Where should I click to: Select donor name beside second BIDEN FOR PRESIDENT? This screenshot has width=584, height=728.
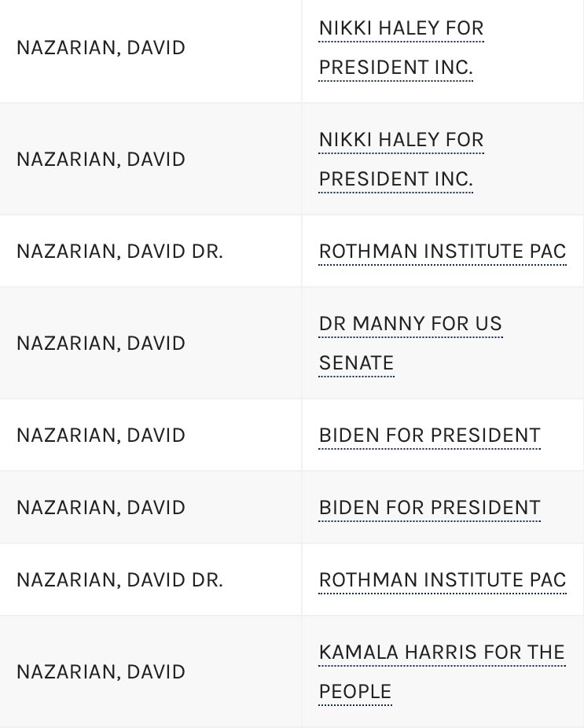pyautogui.click(x=101, y=508)
